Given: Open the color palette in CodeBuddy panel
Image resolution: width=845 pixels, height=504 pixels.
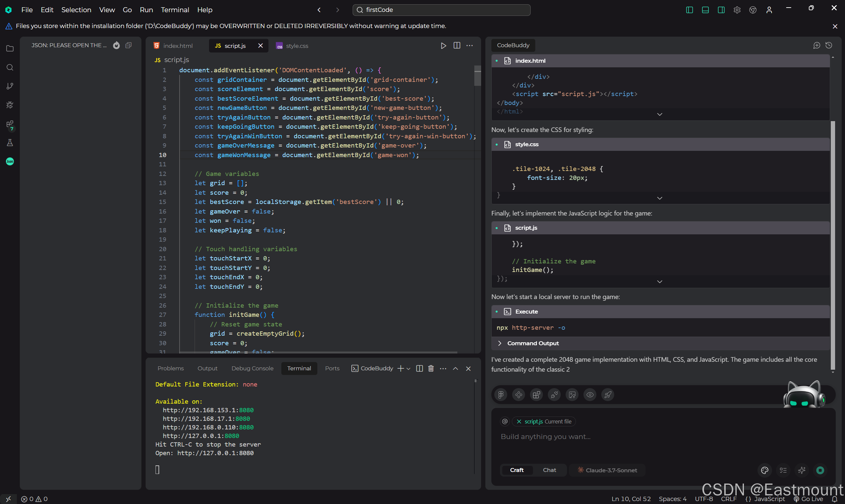Looking at the screenshot, I should (x=764, y=470).
